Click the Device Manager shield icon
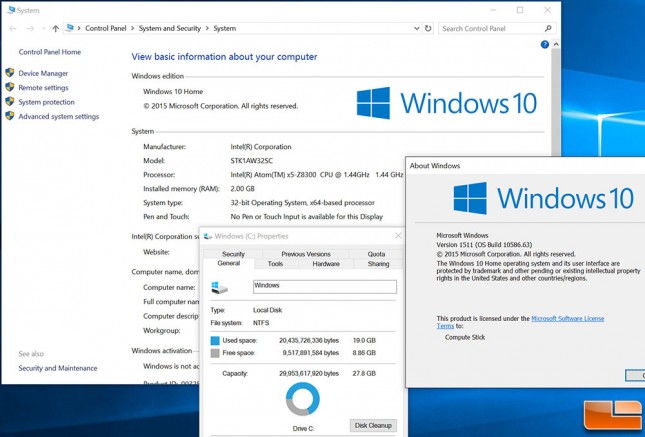 [10, 73]
